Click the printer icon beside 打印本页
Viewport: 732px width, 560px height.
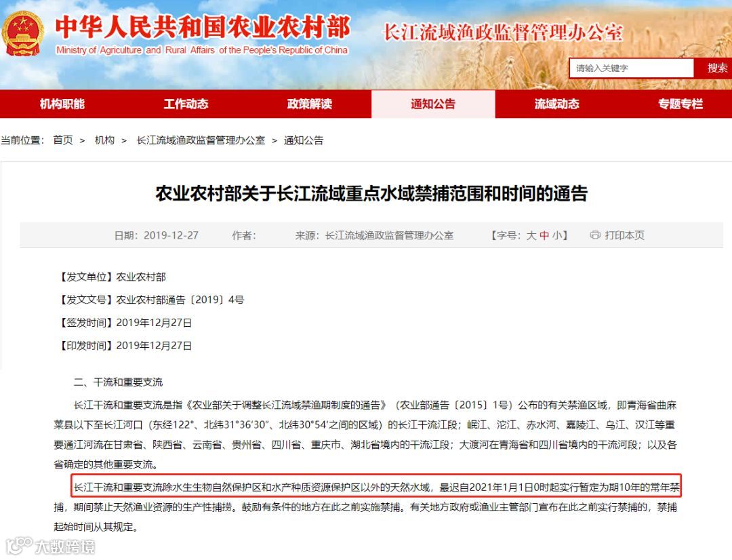[595, 235]
